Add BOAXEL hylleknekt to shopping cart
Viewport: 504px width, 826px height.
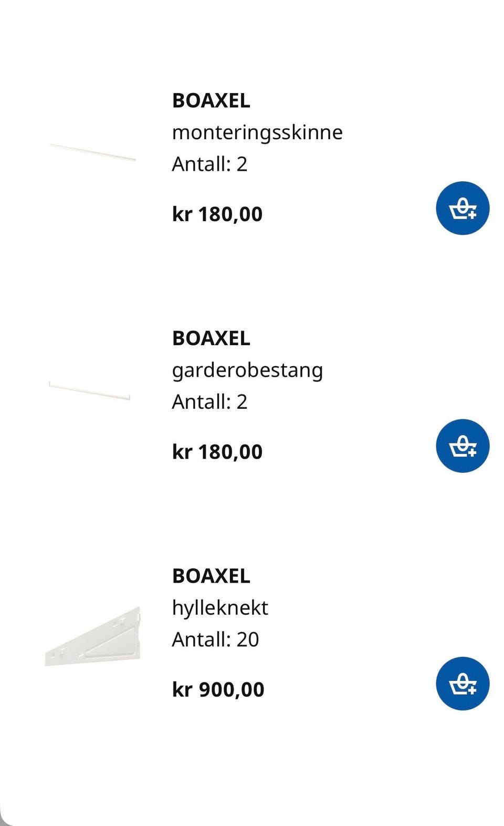tap(463, 683)
